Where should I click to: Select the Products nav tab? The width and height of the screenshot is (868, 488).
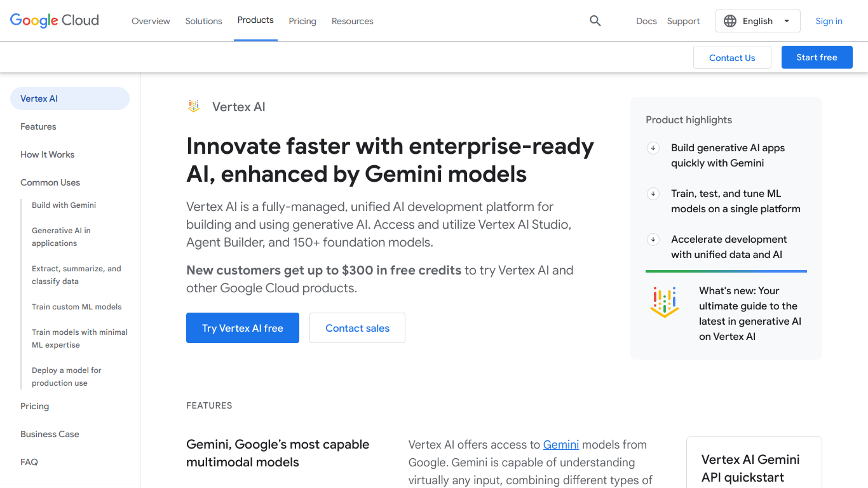tap(255, 20)
